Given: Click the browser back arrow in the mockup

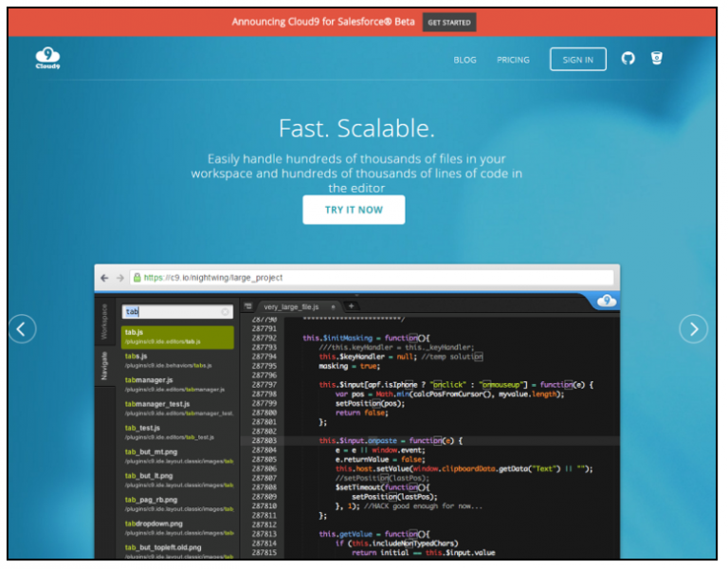Looking at the screenshot, I should click(x=104, y=278).
